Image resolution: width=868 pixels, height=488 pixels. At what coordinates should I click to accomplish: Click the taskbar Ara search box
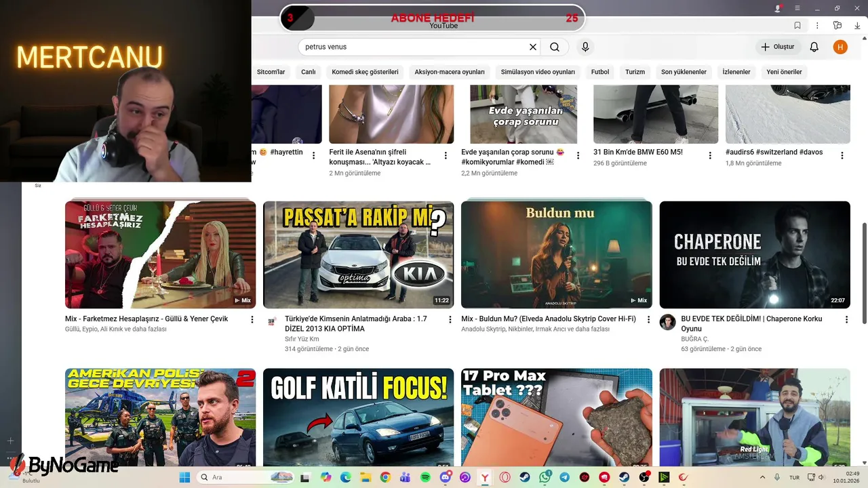pyautogui.click(x=246, y=477)
